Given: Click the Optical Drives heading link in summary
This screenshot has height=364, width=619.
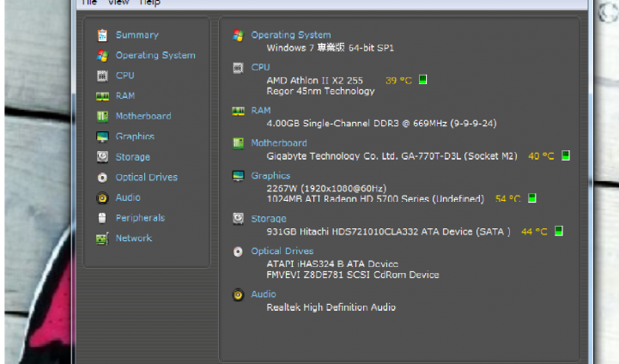Looking at the screenshot, I should tap(282, 252).
